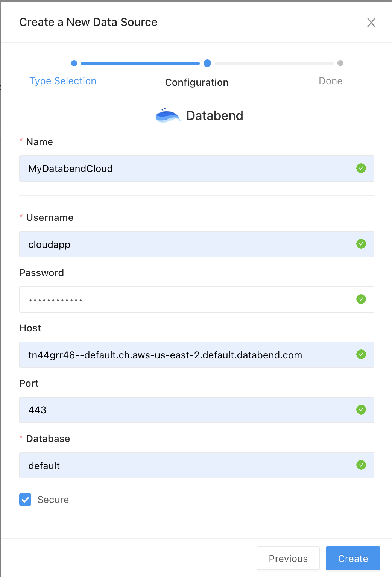The height and width of the screenshot is (577, 392).
Task: Click the Create button
Action: (353, 558)
